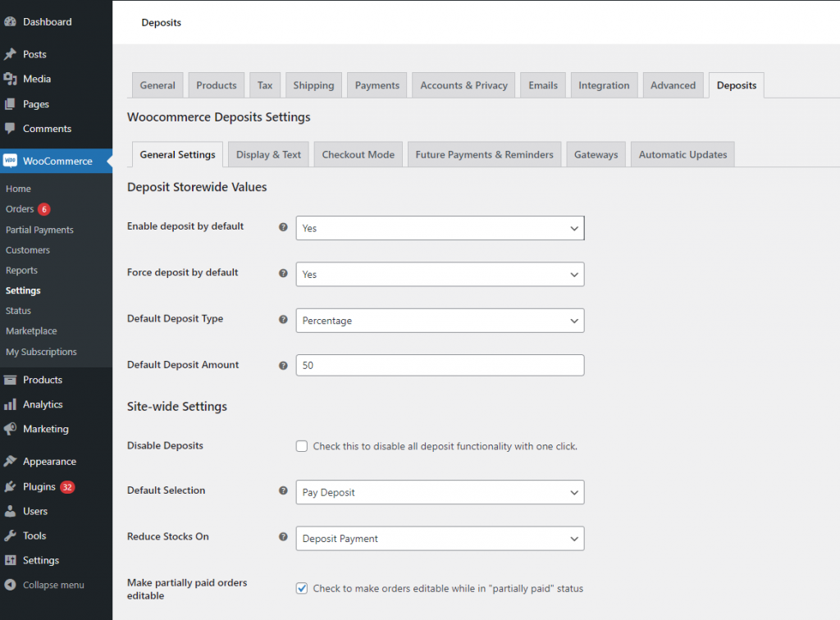
Task: Click the Tools wrench icon
Action: tap(10, 536)
